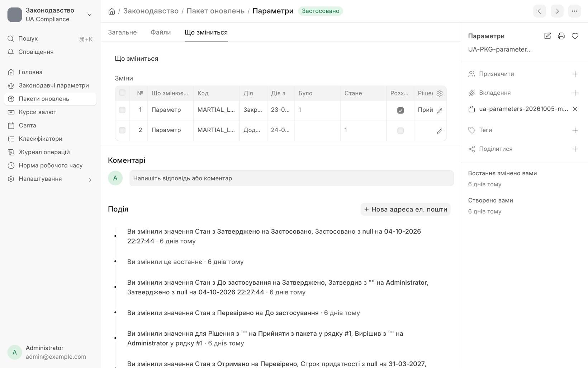Like document with heart icon

coord(575,36)
